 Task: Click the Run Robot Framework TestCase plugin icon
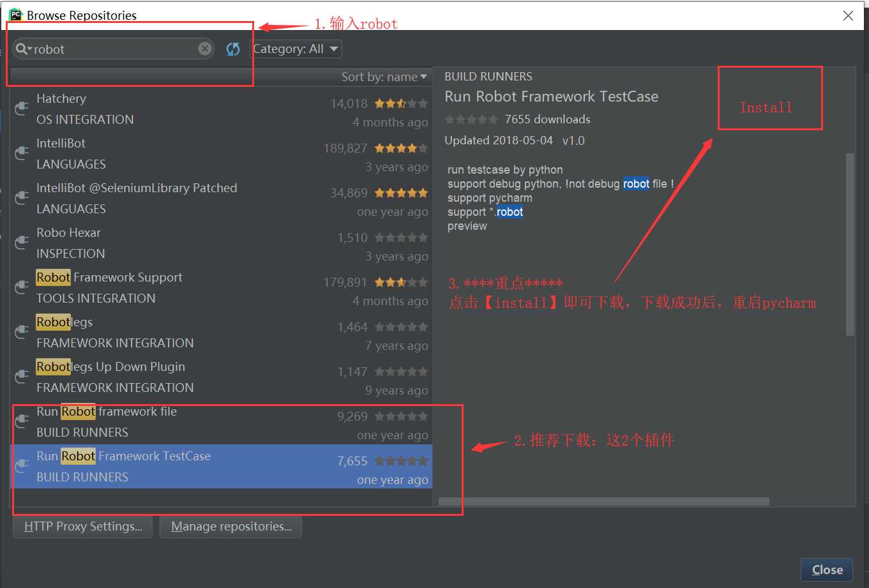coord(22,465)
